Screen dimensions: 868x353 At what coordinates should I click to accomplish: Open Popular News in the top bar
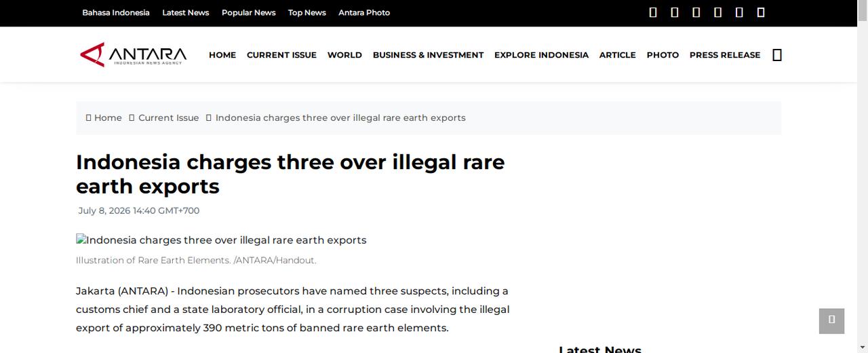(248, 13)
